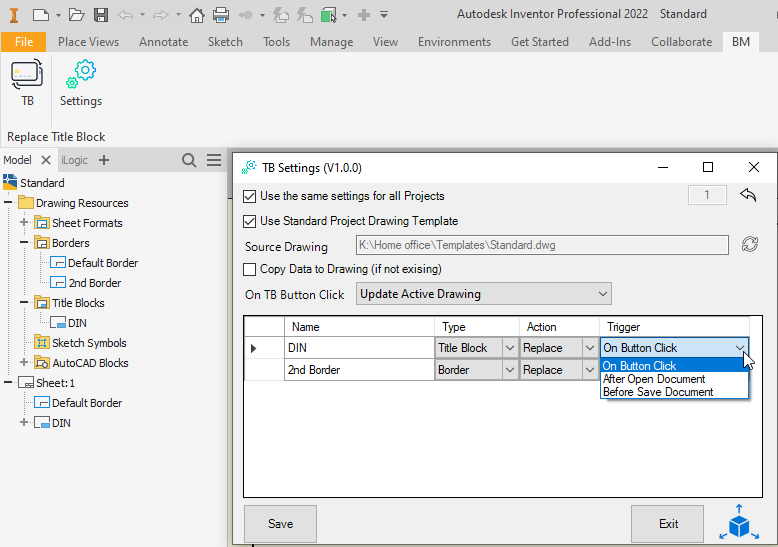This screenshot has height=547, width=778.
Task: Click the Undo arrow in quick access
Action: (x=125, y=15)
